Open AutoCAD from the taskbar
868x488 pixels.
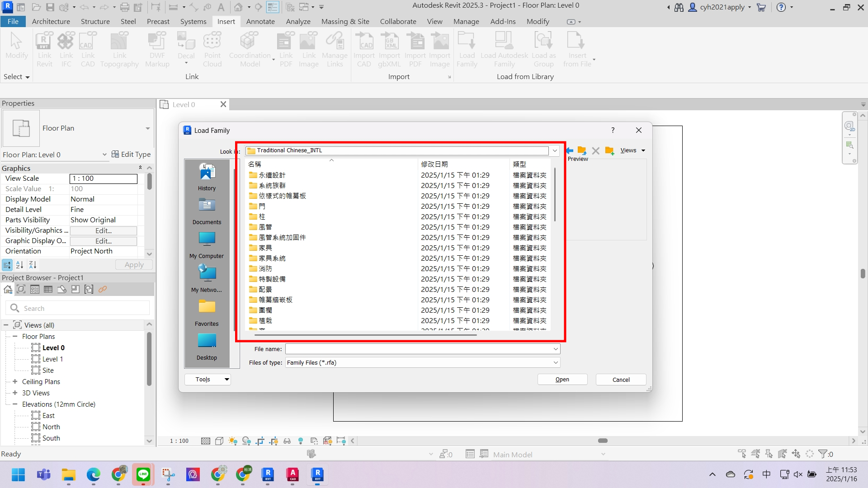(292, 474)
